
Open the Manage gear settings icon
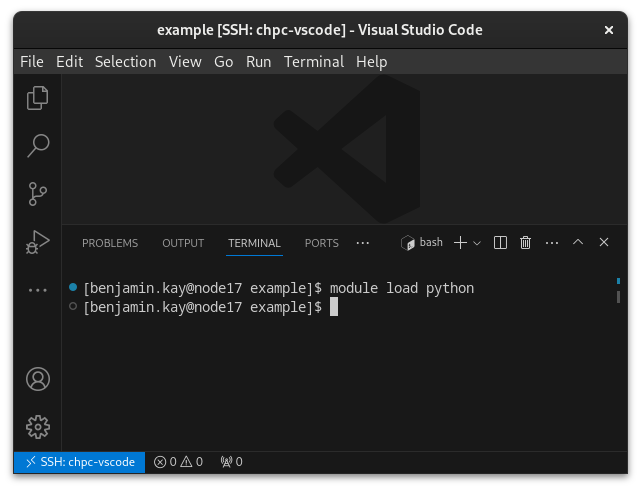[x=38, y=427]
